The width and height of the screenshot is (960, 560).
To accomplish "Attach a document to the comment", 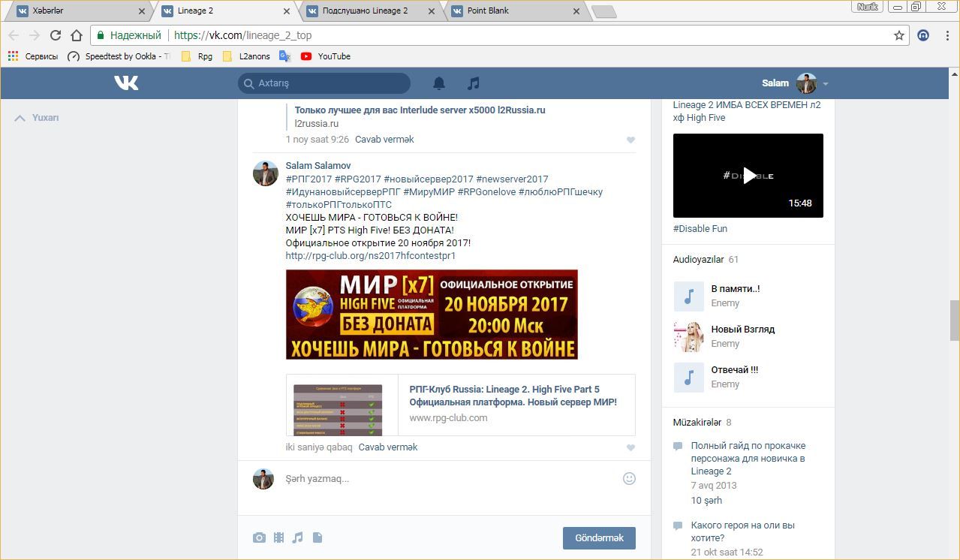I will [317, 537].
